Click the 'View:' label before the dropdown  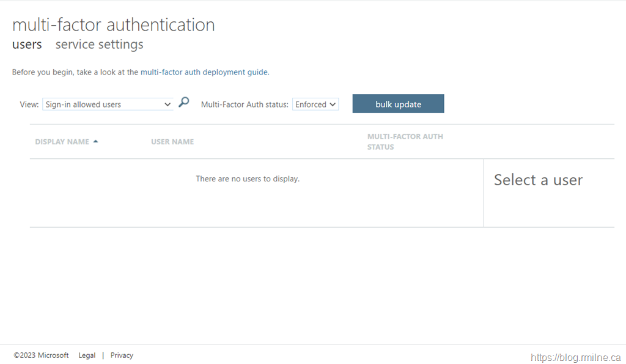tap(29, 104)
